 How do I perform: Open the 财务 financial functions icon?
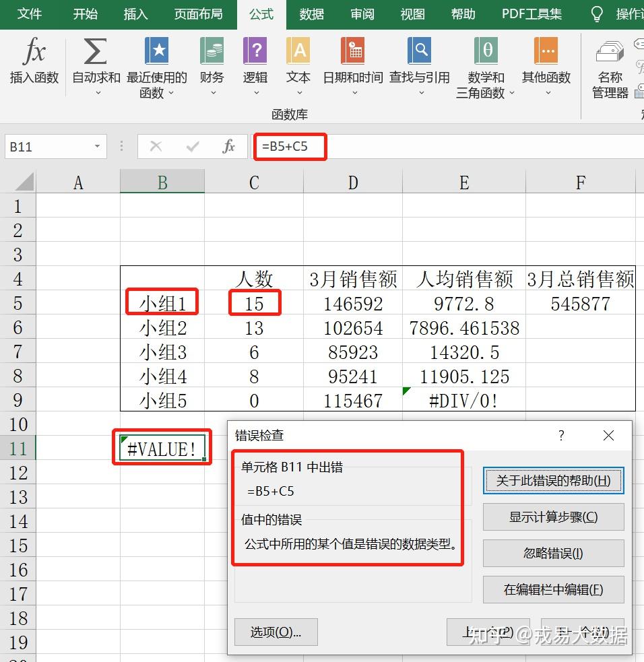212,51
